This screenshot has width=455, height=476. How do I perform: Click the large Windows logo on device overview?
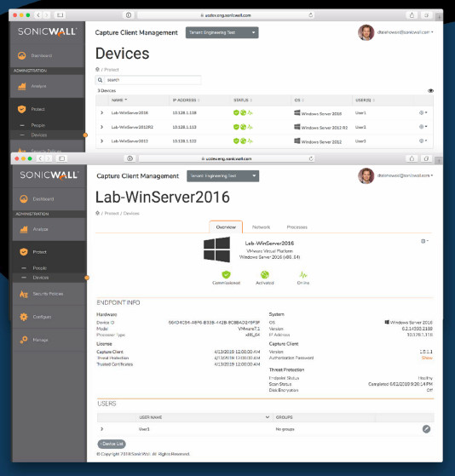pos(216,249)
